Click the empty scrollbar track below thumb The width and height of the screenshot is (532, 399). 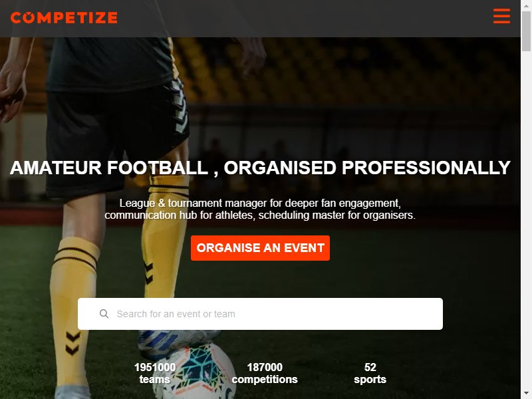click(x=526, y=221)
